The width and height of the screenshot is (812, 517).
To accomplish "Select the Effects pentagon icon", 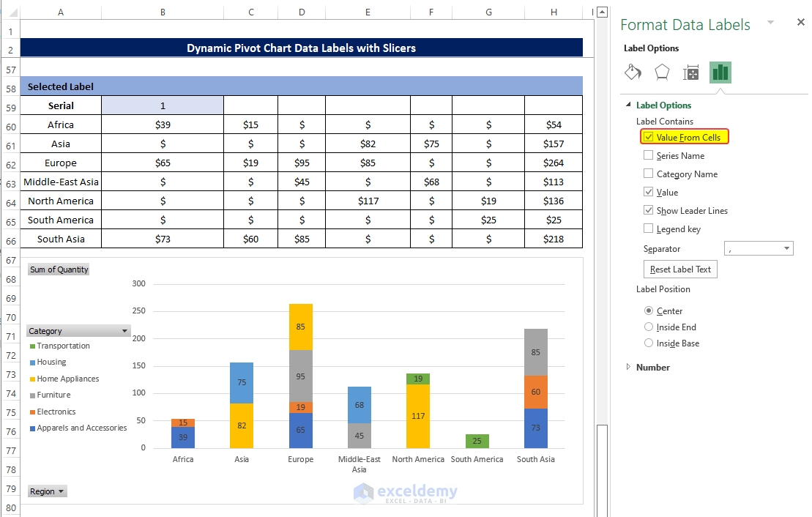I will click(x=662, y=72).
